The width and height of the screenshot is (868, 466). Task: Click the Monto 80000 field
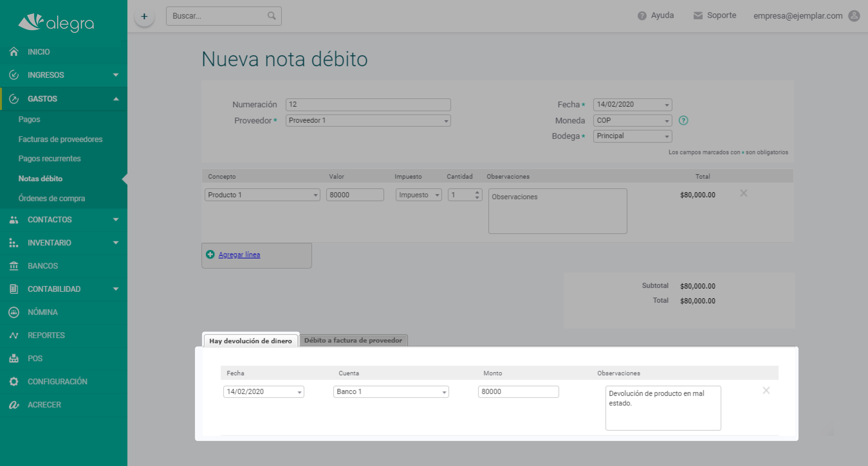pyautogui.click(x=518, y=392)
